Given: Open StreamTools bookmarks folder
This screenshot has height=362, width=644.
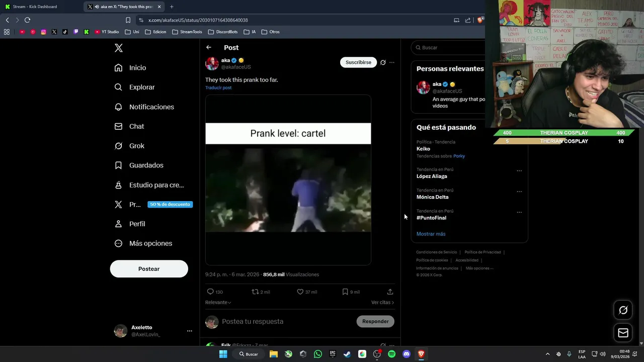Looking at the screenshot, I should coord(187,32).
